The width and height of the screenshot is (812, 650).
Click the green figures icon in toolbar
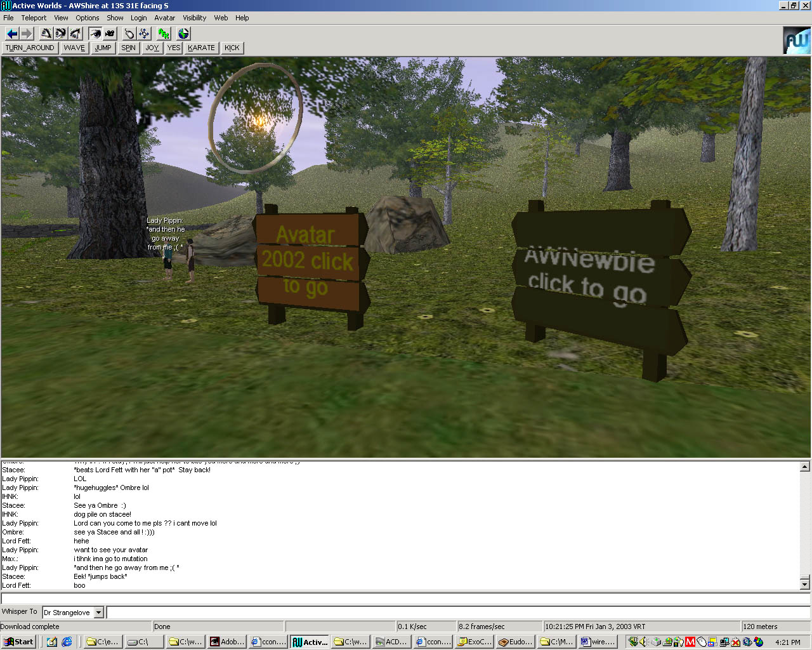164,34
